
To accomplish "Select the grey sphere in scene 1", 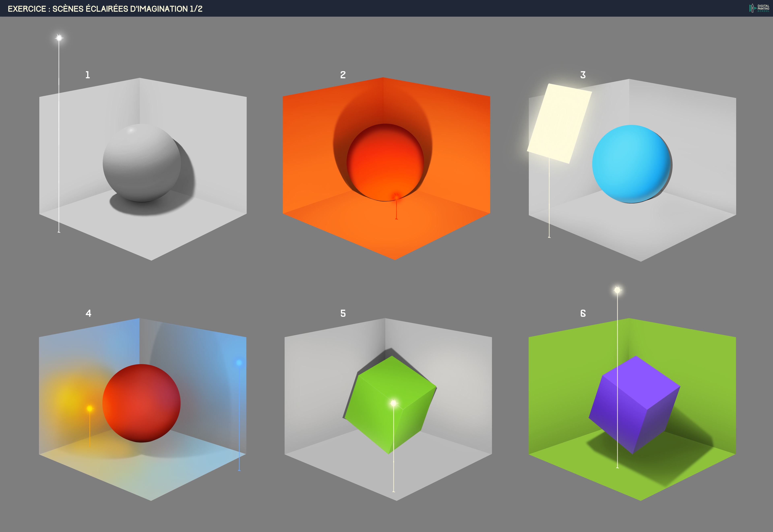I will (142, 163).
